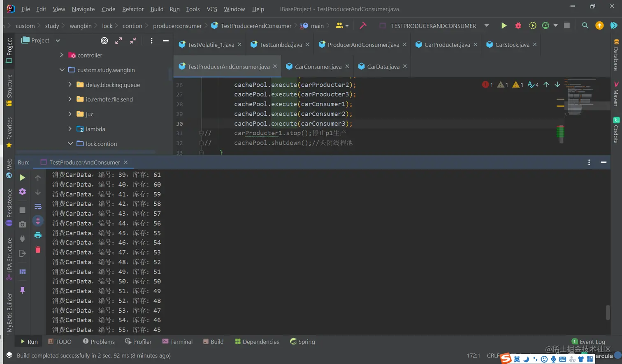Expand io.remote.file.send package

pos(70,99)
